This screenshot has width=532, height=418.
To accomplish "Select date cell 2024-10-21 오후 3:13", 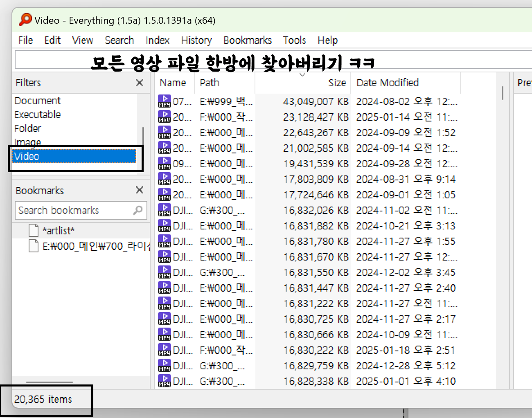I will (x=406, y=226).
